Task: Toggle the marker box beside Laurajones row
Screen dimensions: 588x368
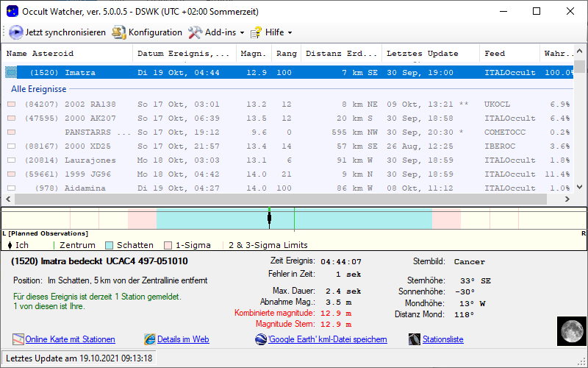Action: pyautogui.click(x=11, y=160)
